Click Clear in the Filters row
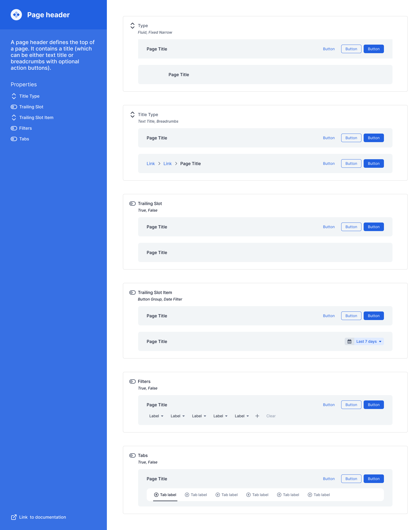Viewport: 420px width, 530px height. click(271, 416)
